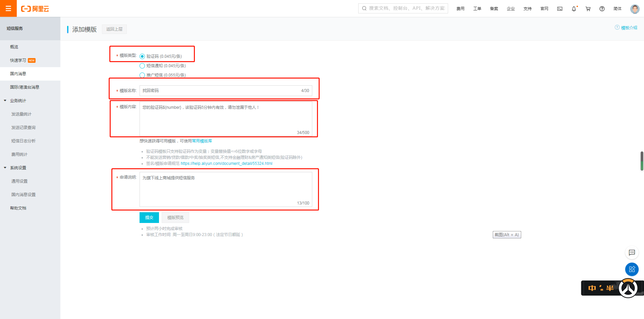Click the search magnifier icon
The height and width of the screenshot is (319, 644).
[364, 8]
